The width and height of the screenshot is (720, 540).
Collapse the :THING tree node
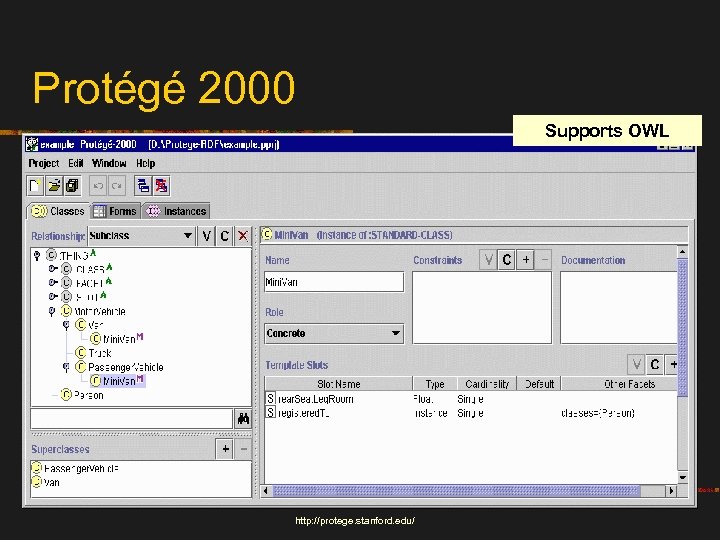coord(38,255)
